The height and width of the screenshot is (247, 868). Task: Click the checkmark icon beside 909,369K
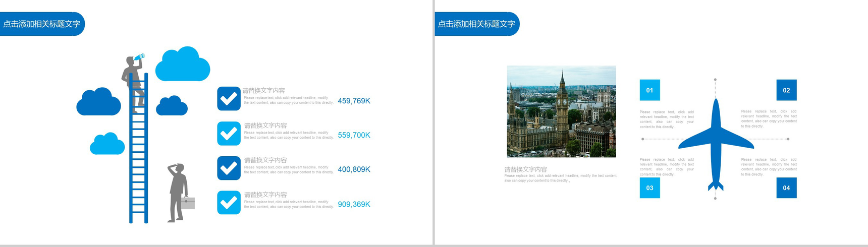coord(229,203)
